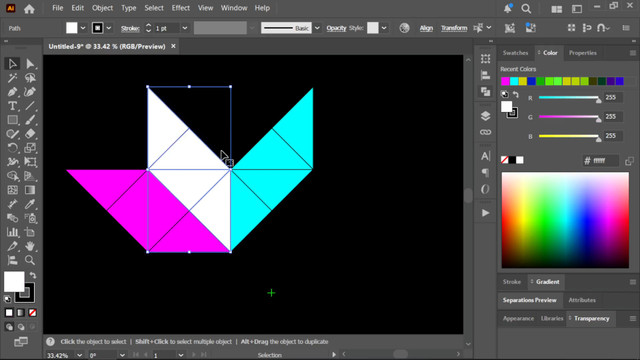640x360 pixels.
Task: Pick the Eyedropper tool
Action: coord(30,204)
